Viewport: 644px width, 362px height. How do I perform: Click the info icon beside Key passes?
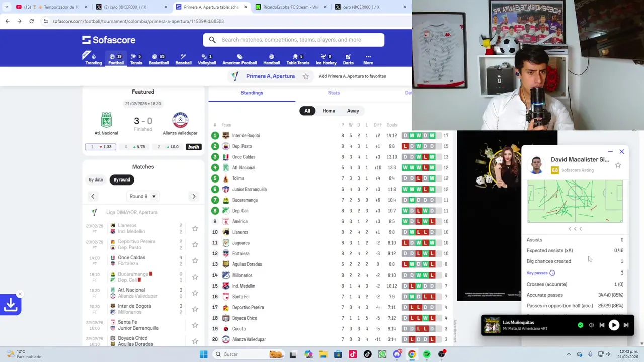[x=552, y=273]
